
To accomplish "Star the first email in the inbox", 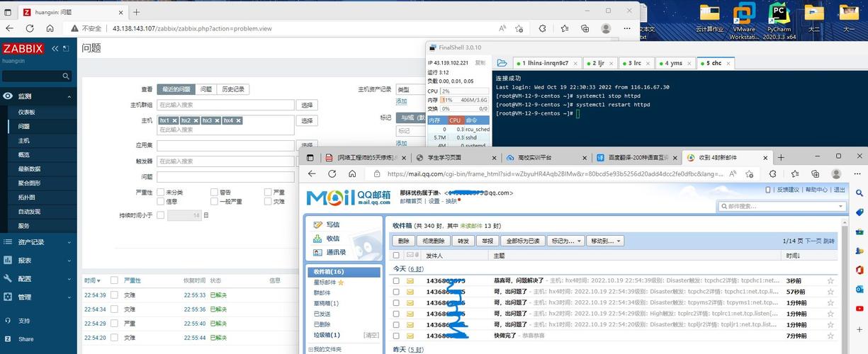I will pos(830,281).
